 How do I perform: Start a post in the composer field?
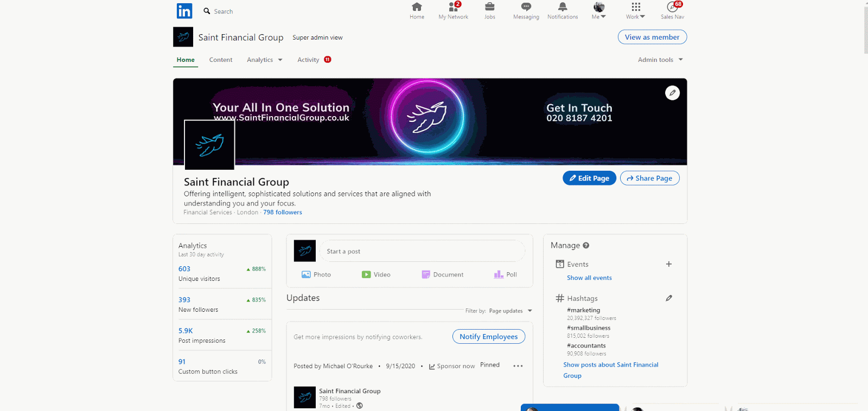coord(423,251)
